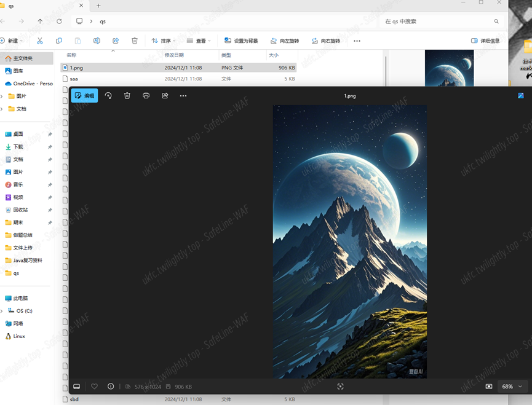
Task: Click the fit-to-window icon beside zoom percentage
Action: 489,387
